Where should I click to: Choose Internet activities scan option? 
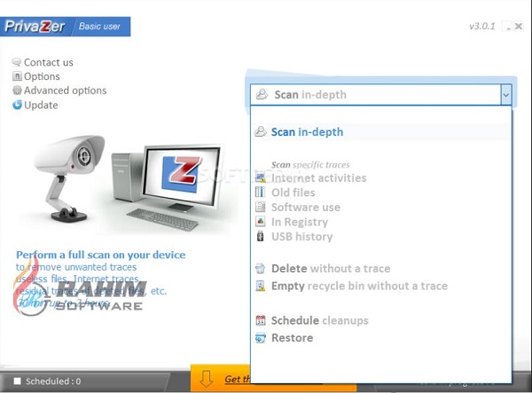[x=318, y=177]
